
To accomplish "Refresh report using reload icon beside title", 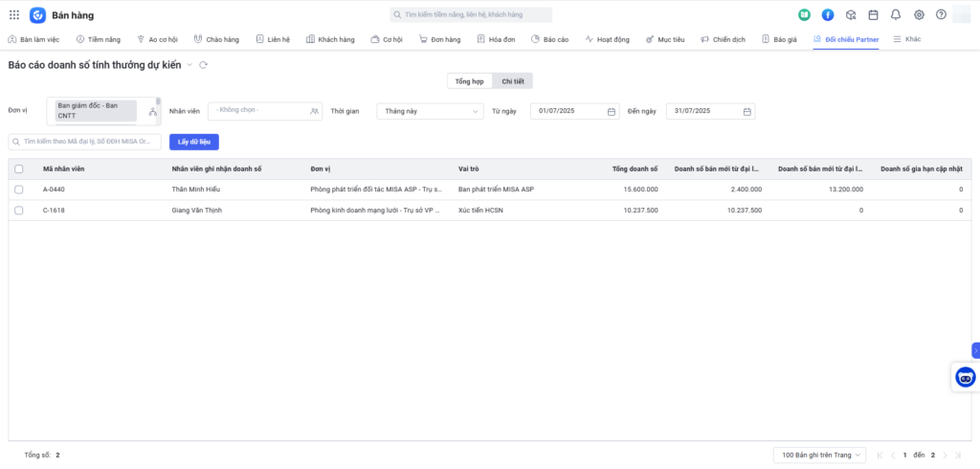I will pyautogui.click(x=203, y=64).
